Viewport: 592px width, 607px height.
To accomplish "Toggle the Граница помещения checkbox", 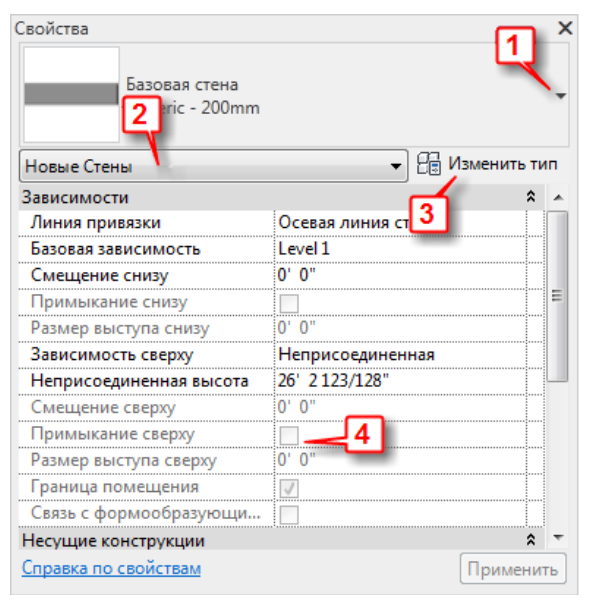I will 289,488.
